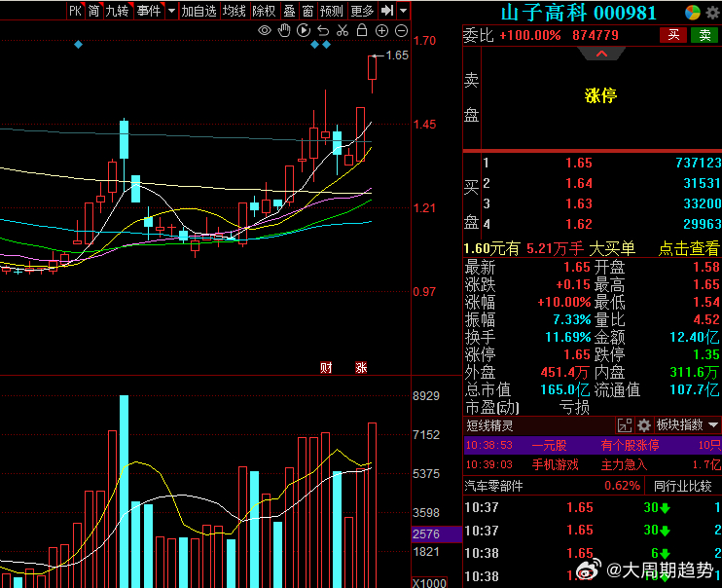Toggle the 简 simple view button

pyautogui.click(x=94, y=11)
